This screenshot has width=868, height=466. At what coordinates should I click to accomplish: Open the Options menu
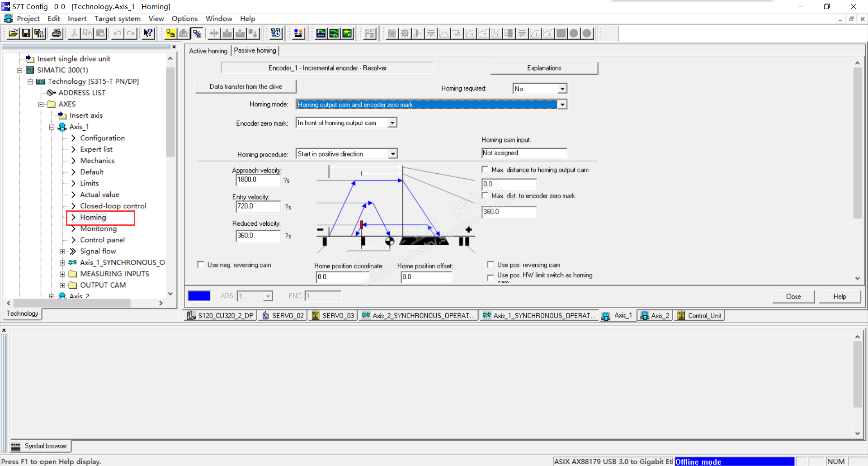tap(184, 19)
